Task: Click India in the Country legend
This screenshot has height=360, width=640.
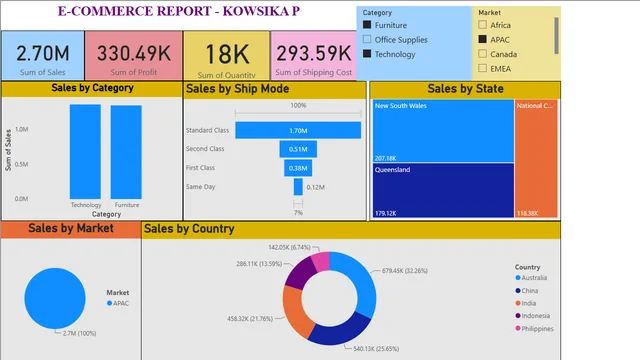Action: pos(526,303)
